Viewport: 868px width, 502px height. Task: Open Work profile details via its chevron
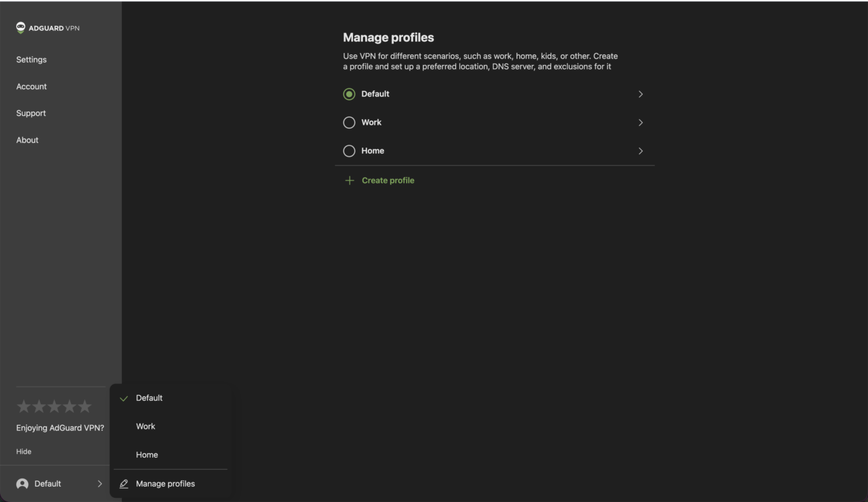[640, 123]
